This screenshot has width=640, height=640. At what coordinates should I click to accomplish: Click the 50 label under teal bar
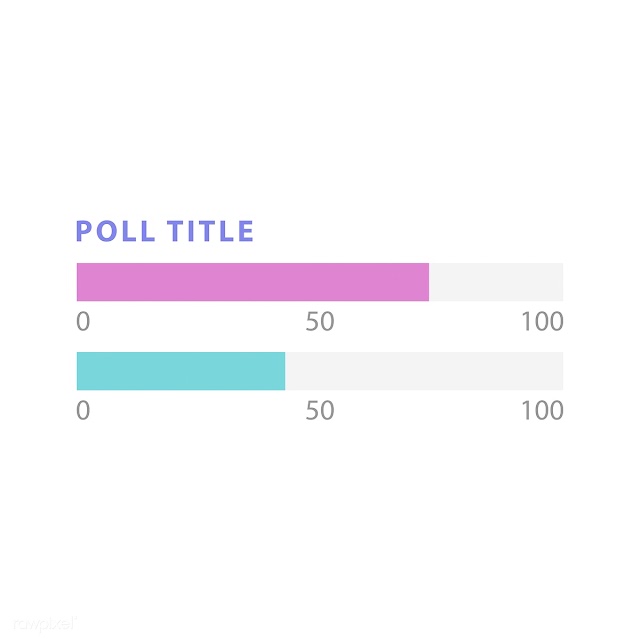(x=320, y=410)
